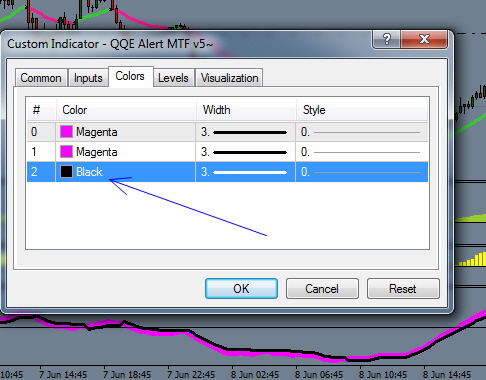Click the '7 Jun 14:45' time label on chart

pos(63,375)
